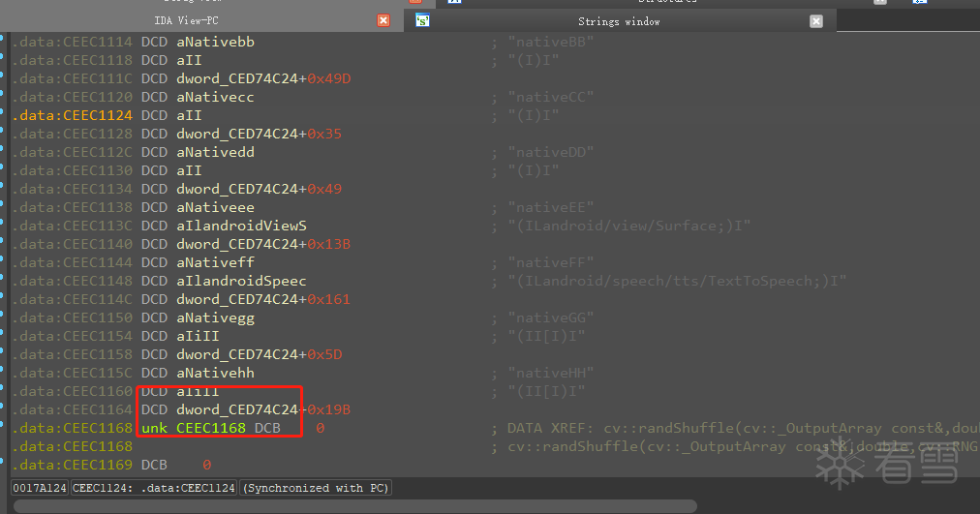Open the Strings window tab
This screenshot has height=514, width=980.
click(619, 21)
